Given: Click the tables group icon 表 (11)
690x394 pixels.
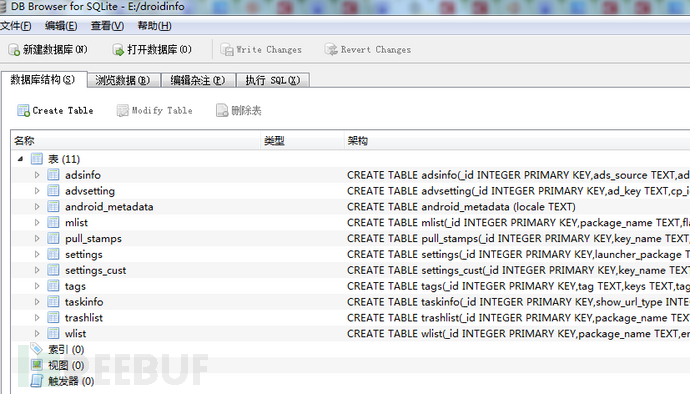Looking at the screenshot, I should [37, 159].
